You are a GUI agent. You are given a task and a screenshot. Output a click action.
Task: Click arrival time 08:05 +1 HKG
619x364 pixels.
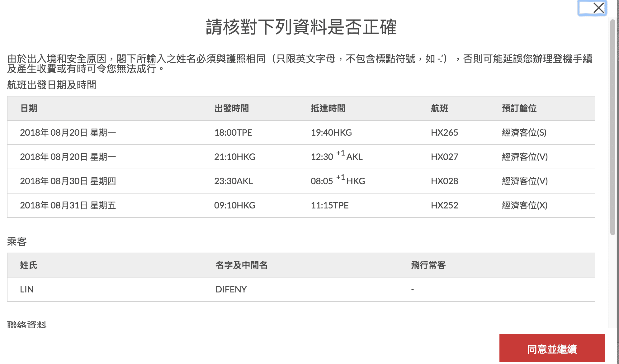point(338,180)
